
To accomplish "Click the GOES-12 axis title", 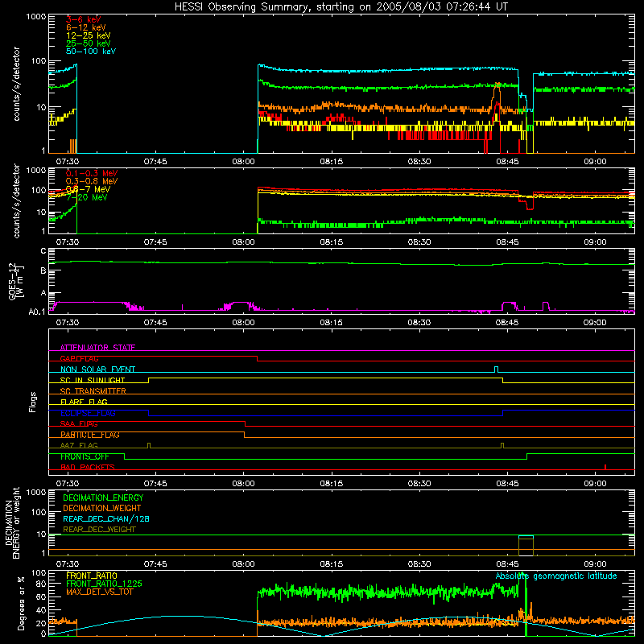I will [15, 282].
